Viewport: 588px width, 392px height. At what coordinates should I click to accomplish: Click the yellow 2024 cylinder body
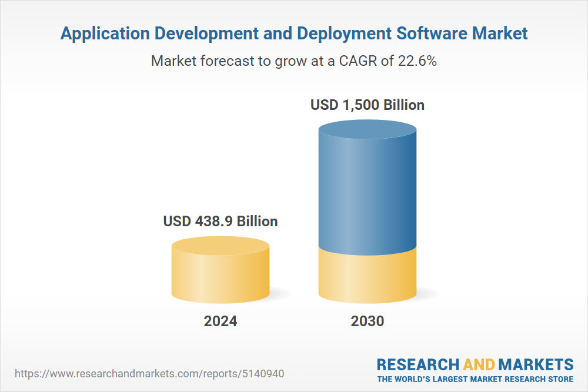220,276
